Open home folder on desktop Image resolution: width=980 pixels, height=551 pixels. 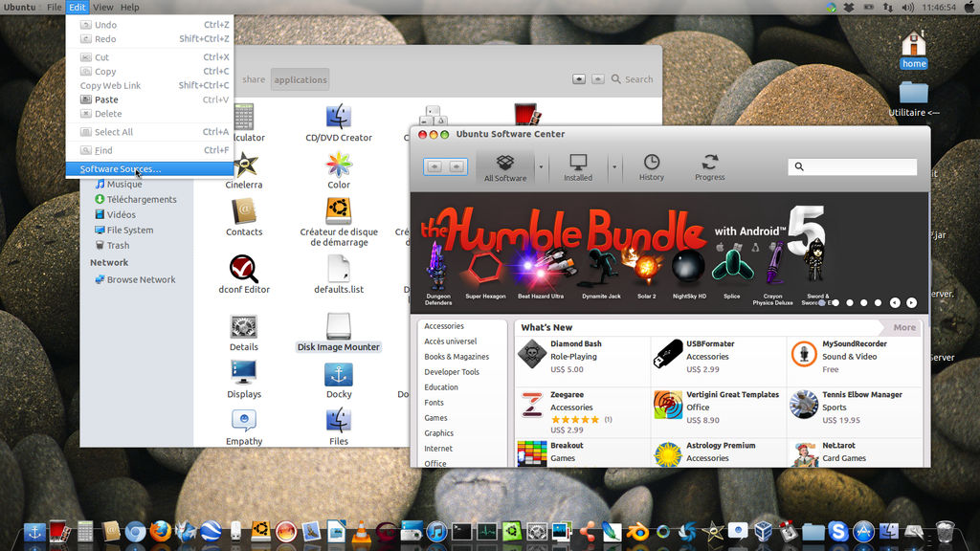[914, 50]
